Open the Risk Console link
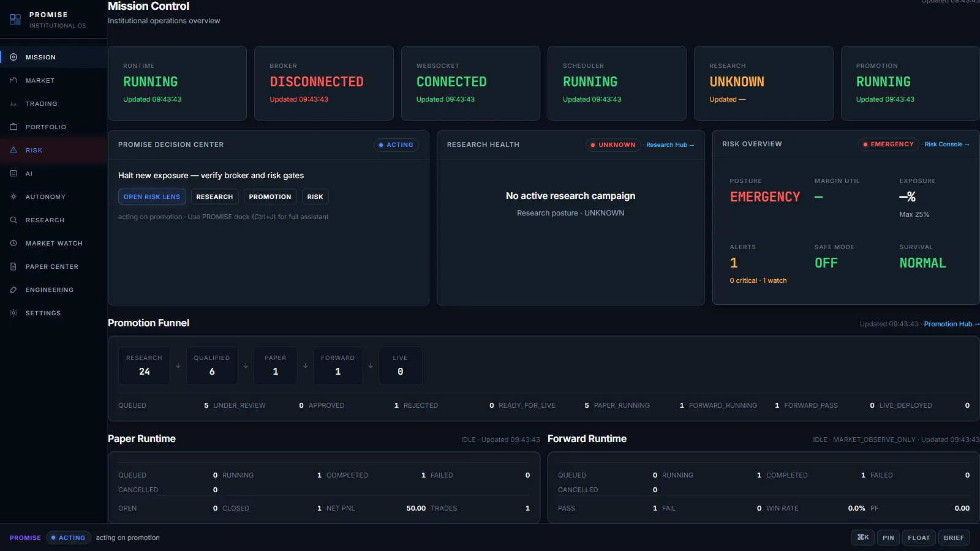The image size is (980, 551). click(947, 144)
